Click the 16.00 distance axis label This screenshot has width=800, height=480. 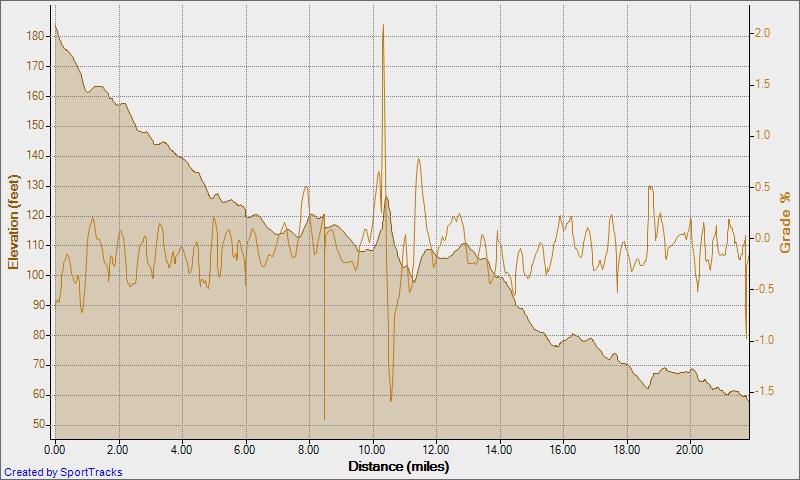563,450
